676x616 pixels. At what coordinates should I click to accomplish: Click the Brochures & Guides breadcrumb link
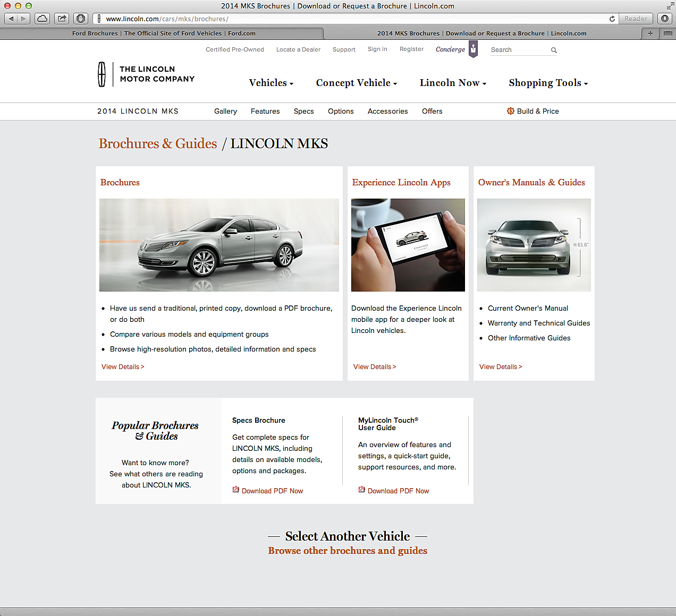[x=158, y=143]
